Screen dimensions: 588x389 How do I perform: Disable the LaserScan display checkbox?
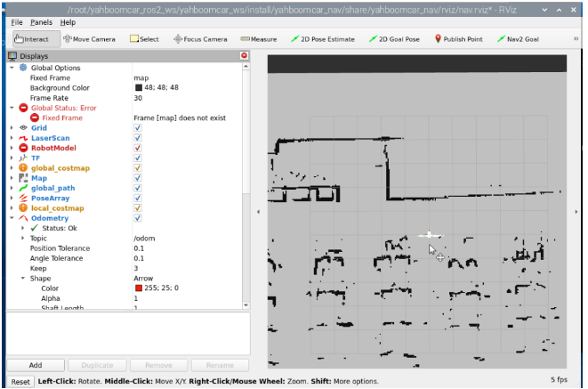click(x=138, y=138)
